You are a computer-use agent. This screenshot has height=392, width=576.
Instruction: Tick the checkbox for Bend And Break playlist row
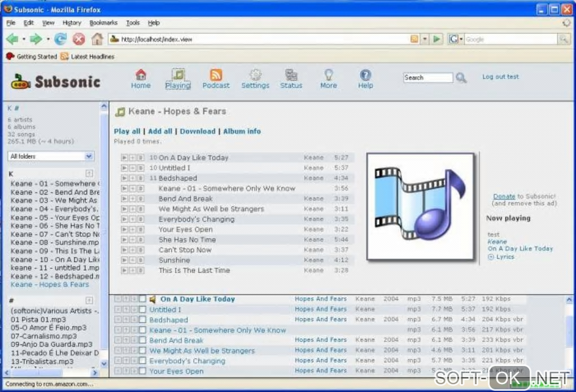coord(142,340)
